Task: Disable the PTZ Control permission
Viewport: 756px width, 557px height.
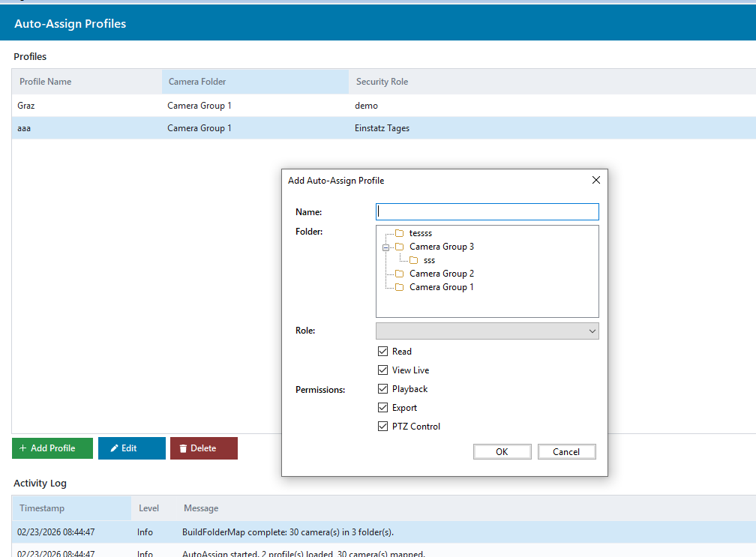Action: tap(383, 427)
